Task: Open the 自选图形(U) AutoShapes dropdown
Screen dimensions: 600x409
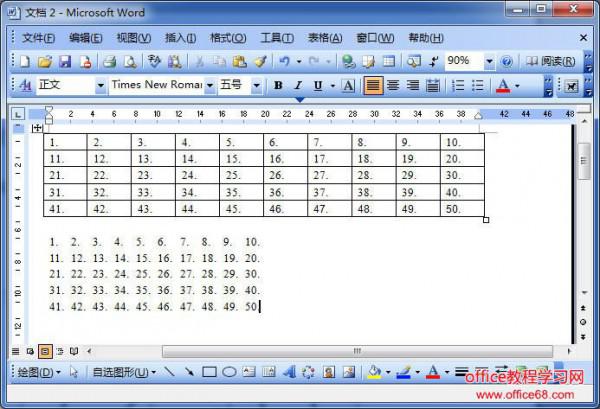Action: click(124, 372)
